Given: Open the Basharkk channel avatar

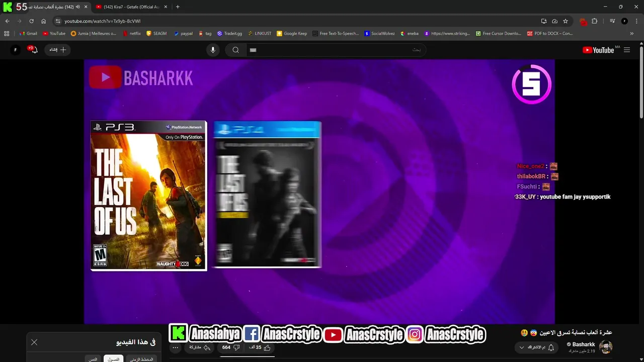Looking at the screenshot, I should point(606,347).
